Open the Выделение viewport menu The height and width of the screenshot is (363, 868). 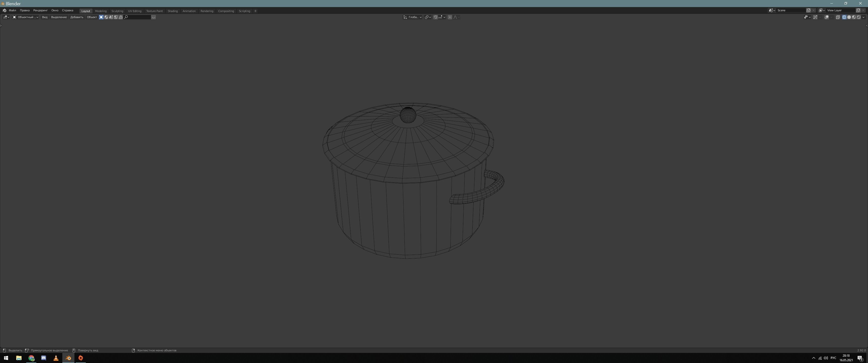click(59, 17)
